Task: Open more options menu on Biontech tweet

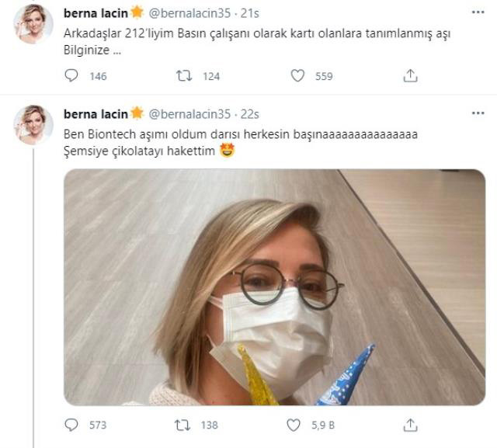Action: [x=478, y=113]
